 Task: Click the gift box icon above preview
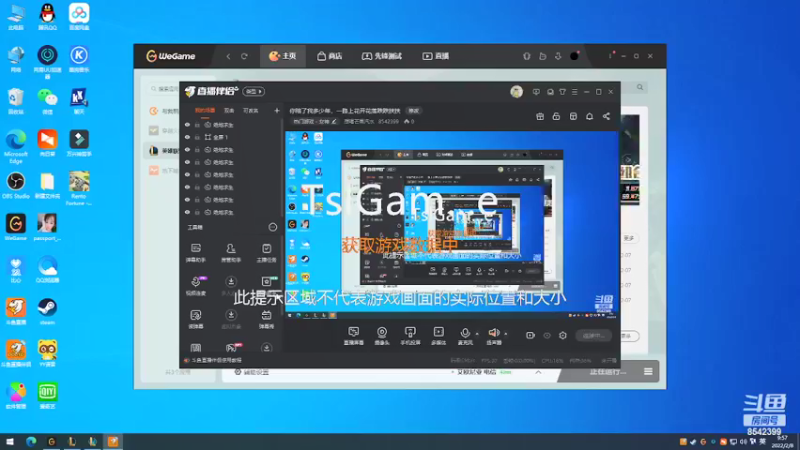click(x=540, y=116)
